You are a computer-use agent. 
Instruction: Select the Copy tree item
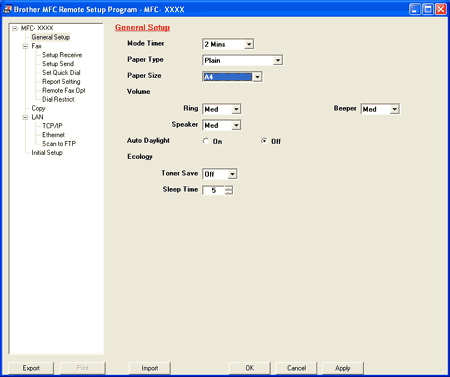(x=38, y=108)
